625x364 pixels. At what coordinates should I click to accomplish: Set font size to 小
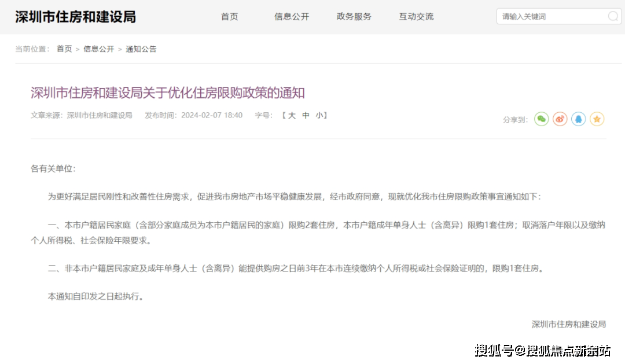pos(319,115)
